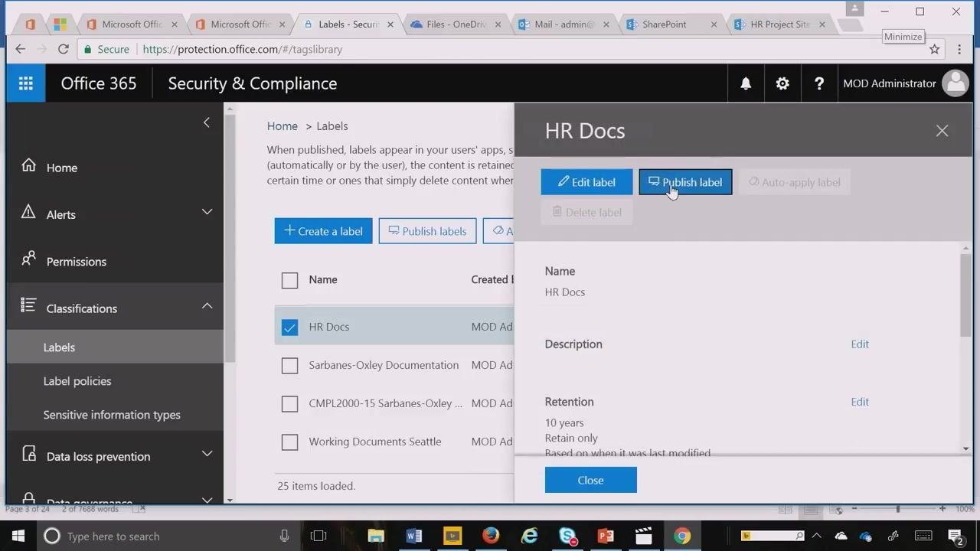980x551 pixels.
Task: Click the Cortana microphone icon
Action: pos(284,536)
